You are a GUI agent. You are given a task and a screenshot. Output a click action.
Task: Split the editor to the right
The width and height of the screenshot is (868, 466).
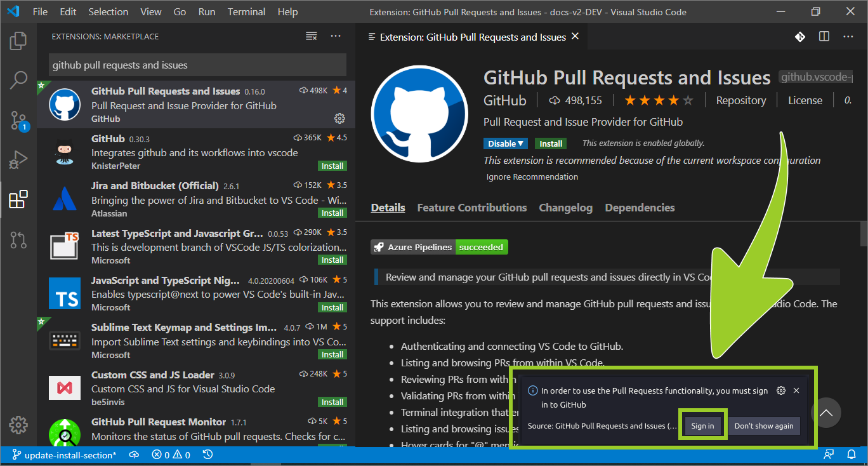pos(824,37)
